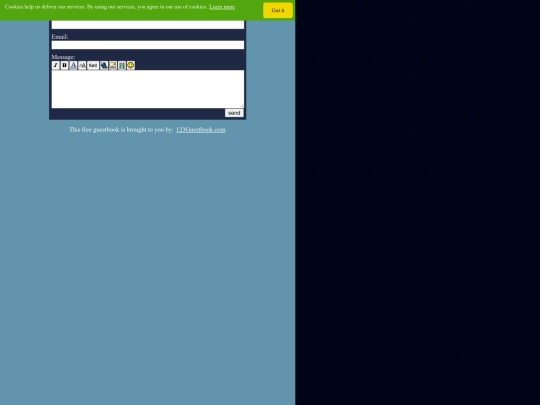Submit the guestbook entry with send
Screen dimensions: 540x405
pyautogui.click(x=234, y=113)
